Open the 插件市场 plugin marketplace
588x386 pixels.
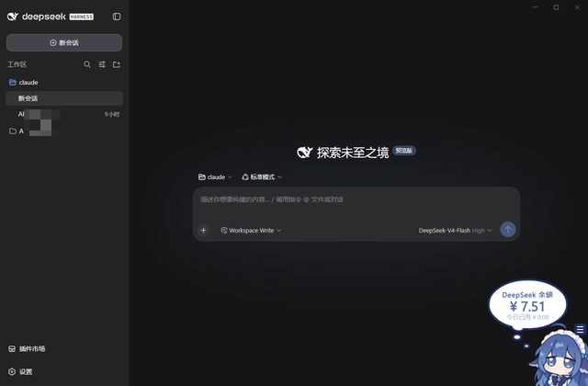[x=27, y=349]
